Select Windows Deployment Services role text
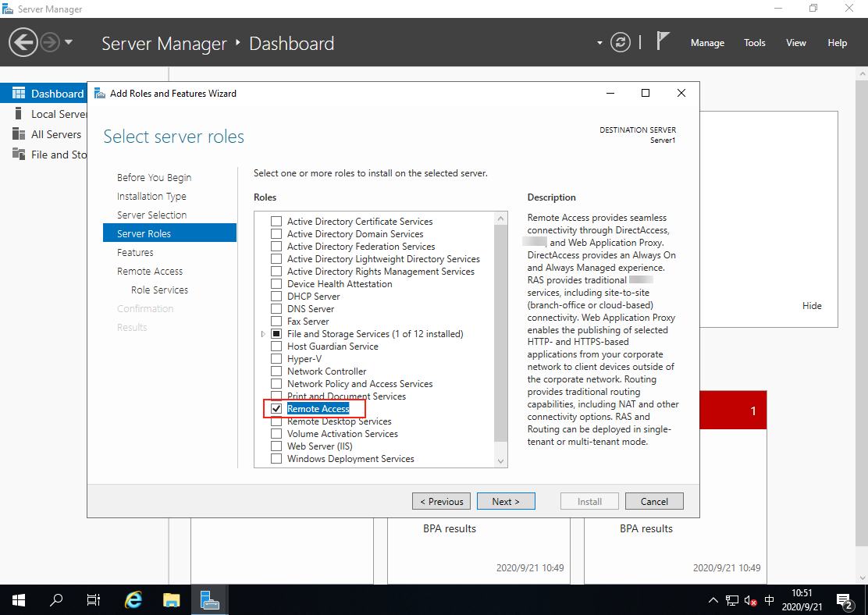Viewport: 868px width, 615px height. 350,459
